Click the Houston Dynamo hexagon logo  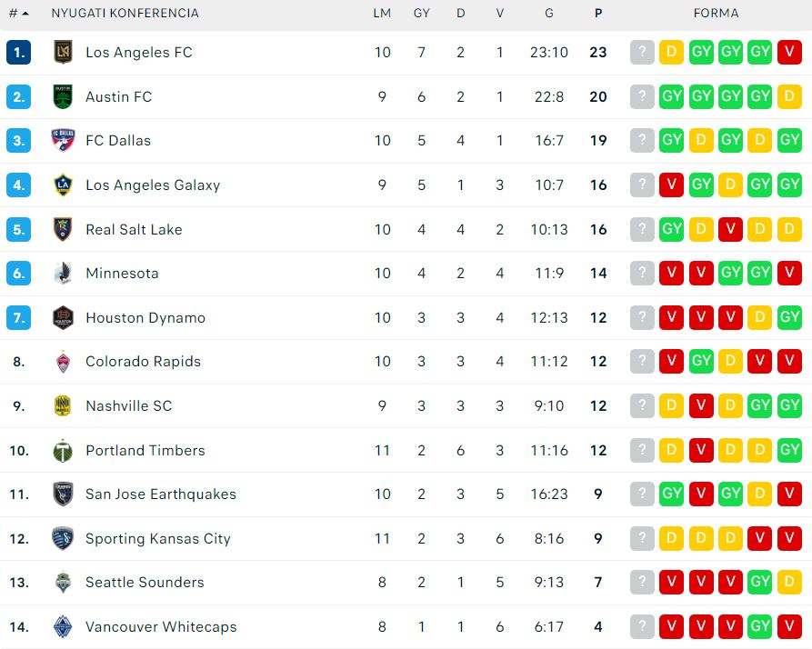pos(63,317)
